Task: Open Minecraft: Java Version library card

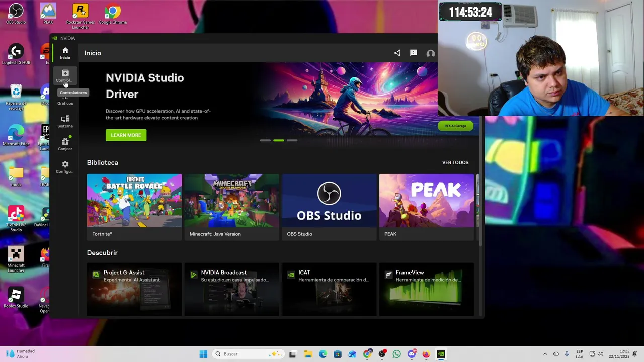Action: (x=231, y=207)
